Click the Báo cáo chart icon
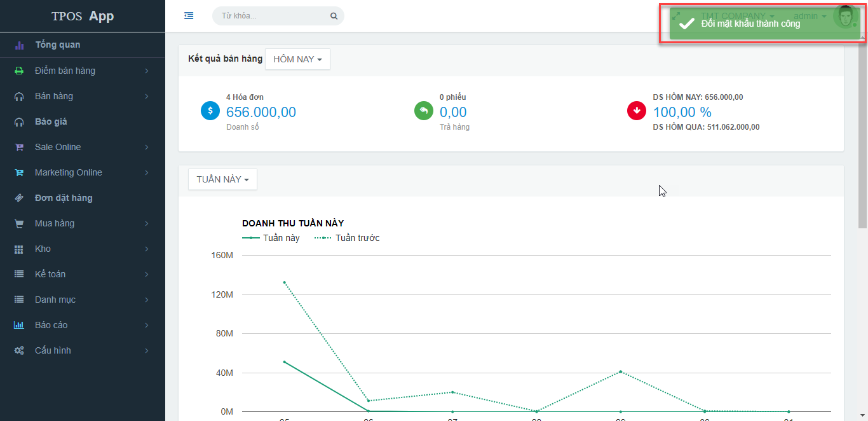This screenshot has height=421, width=868. [x=19, y=325]
